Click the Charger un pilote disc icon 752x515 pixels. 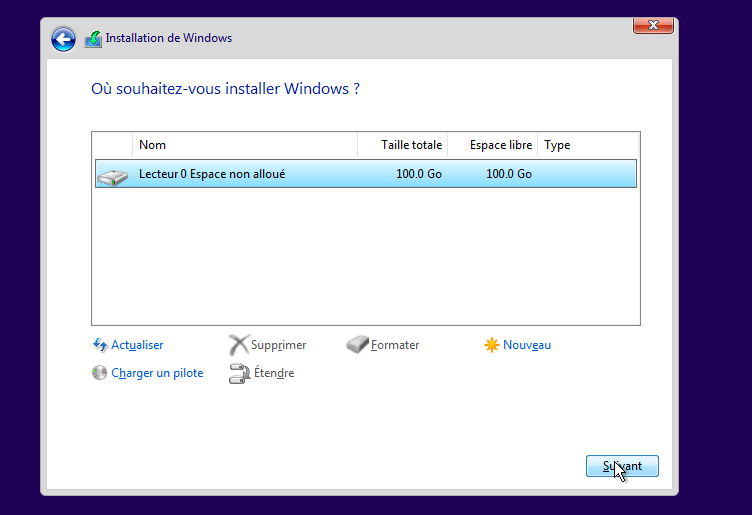[99, 373]
